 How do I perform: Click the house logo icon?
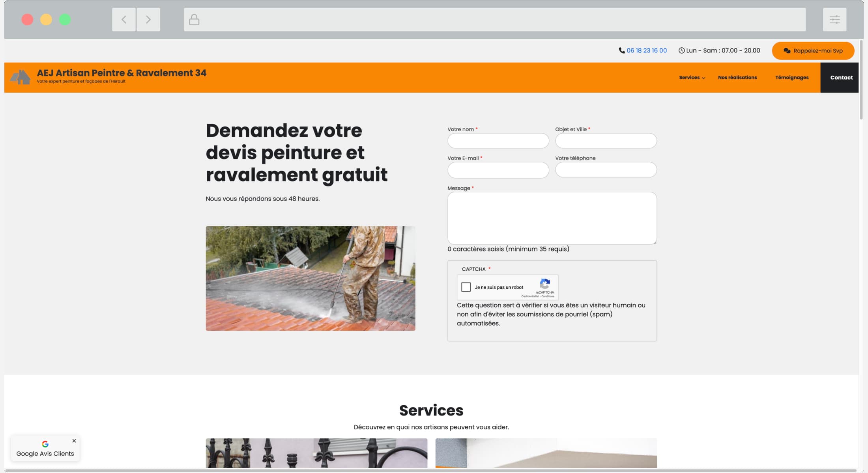click(x=20, y=77)
